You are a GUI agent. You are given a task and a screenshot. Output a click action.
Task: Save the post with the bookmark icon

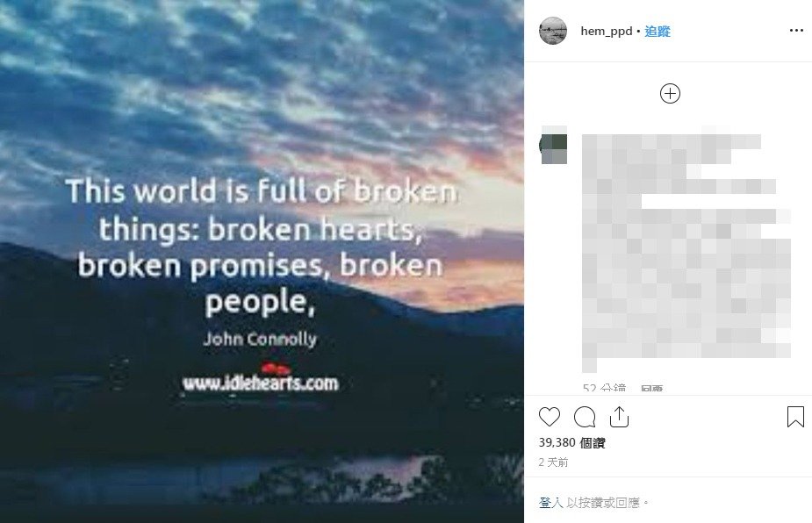tap(795, 417)
